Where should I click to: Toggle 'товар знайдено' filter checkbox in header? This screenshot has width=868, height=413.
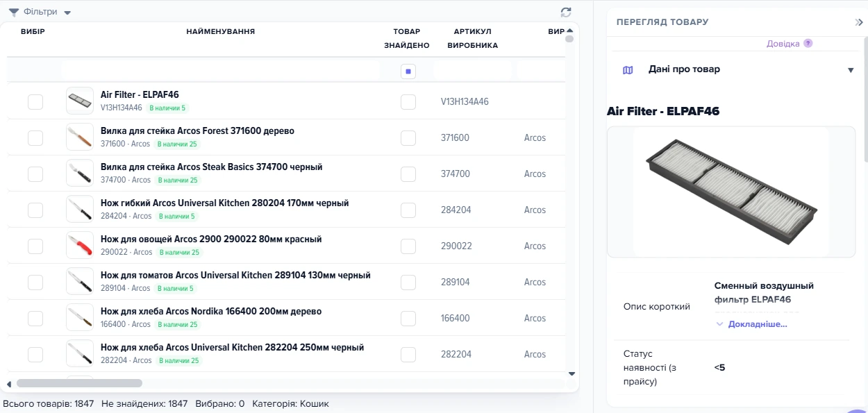click(x=408, y=71)
